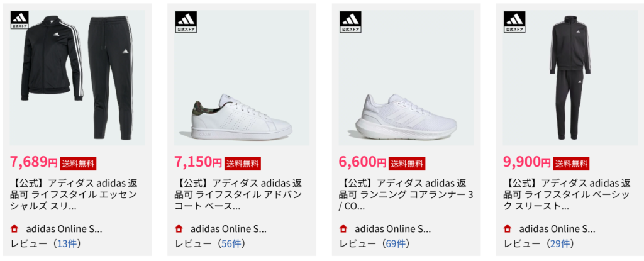Open the 13件 reviews link
The image size is (644, 261).
pyautogui.click(x=68, y=243)
